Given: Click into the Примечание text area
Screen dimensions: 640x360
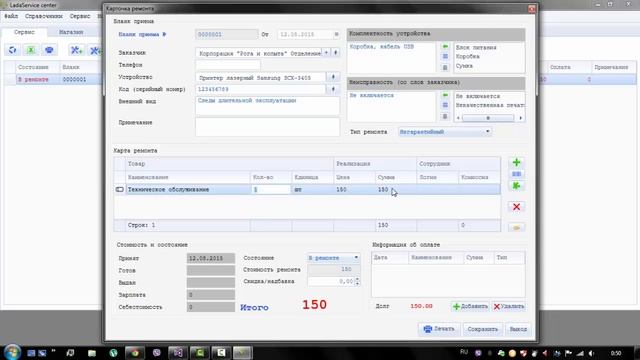Looking at the screenshot, I should coord(267,127).
